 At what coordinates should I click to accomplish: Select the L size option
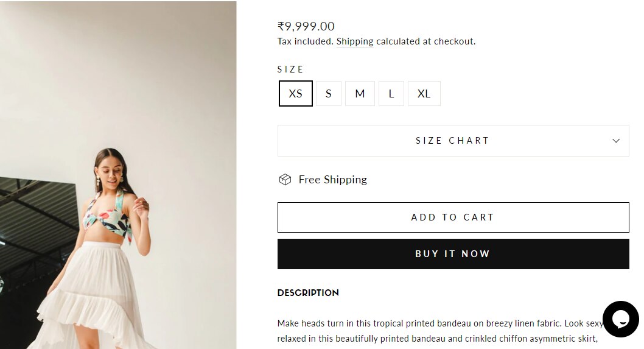[x=391, y=94]
